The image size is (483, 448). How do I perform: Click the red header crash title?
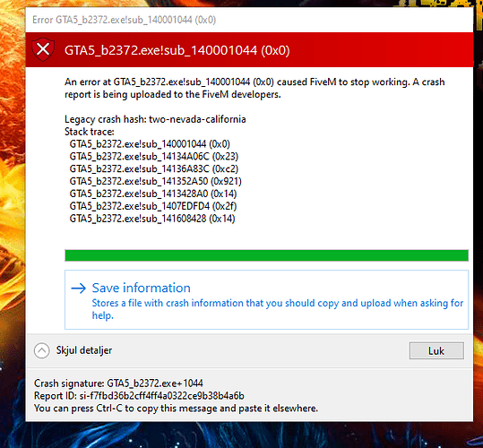(177, 50)
